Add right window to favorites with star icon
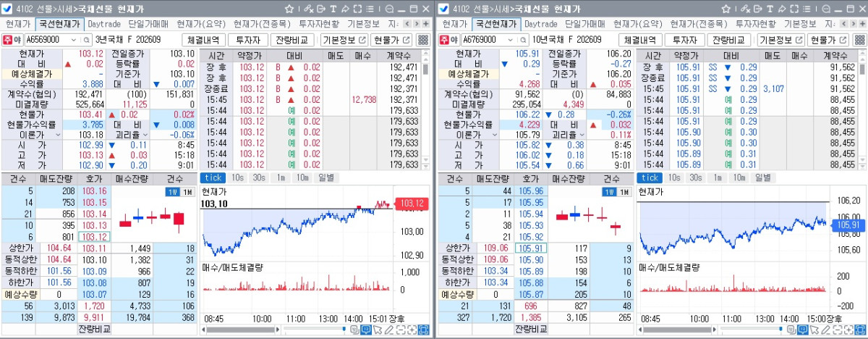The width and height of the screenshot is (868, 339). pyautogui.click(x=726, y=9)
